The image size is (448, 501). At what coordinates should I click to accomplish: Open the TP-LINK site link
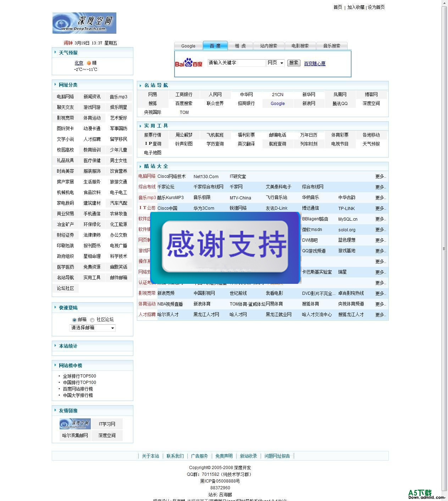346,208
